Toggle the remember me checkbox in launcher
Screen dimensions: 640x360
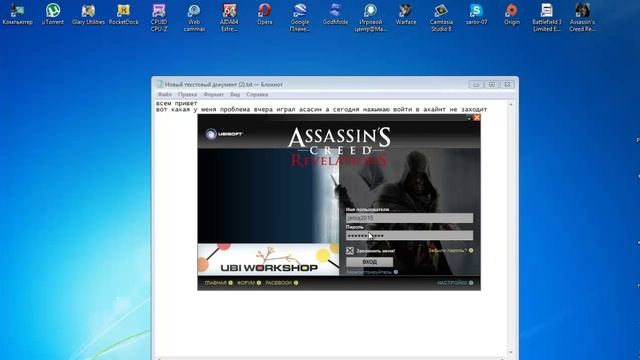pyautogui.click(x=350, y=251)
